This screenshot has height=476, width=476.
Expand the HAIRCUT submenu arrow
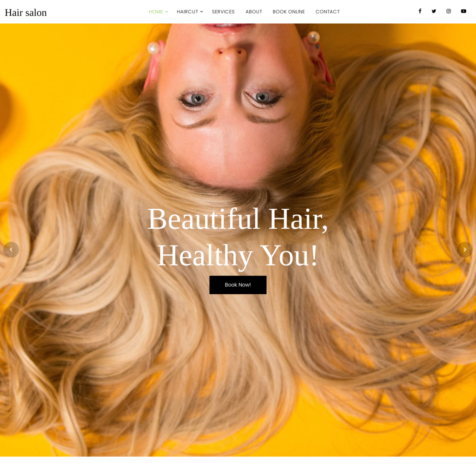[201, 12]
